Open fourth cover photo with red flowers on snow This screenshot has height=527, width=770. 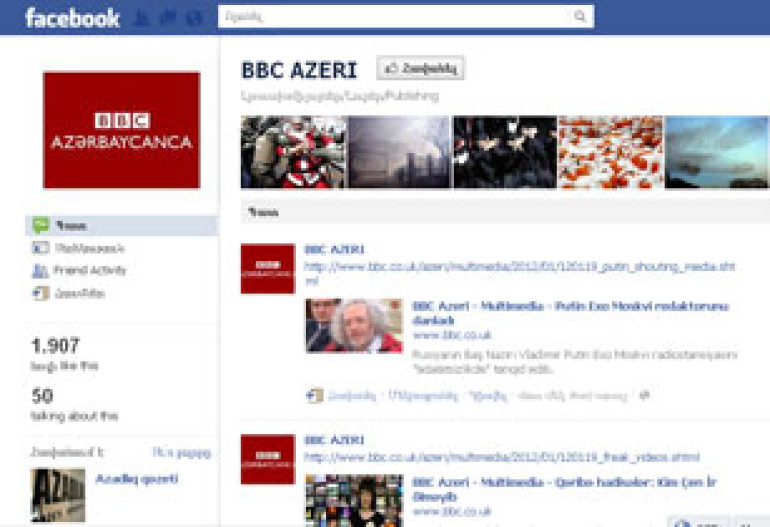point(610,152)
